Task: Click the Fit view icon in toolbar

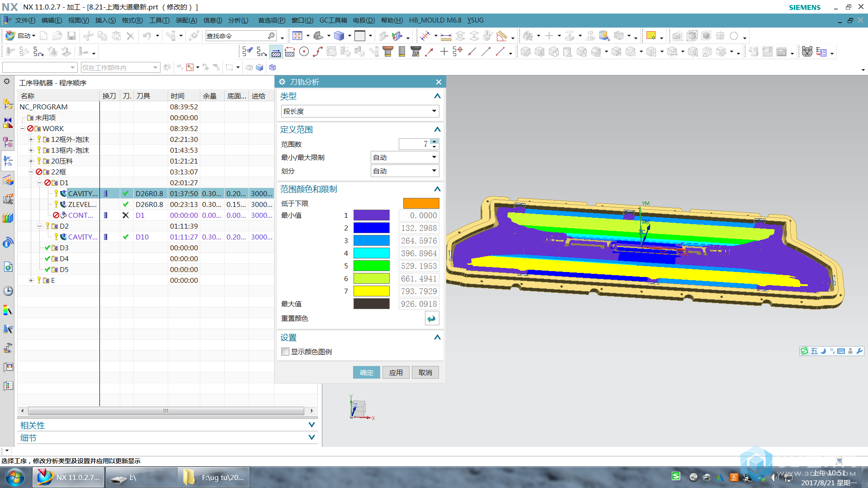Action: [x=297, y=36]
